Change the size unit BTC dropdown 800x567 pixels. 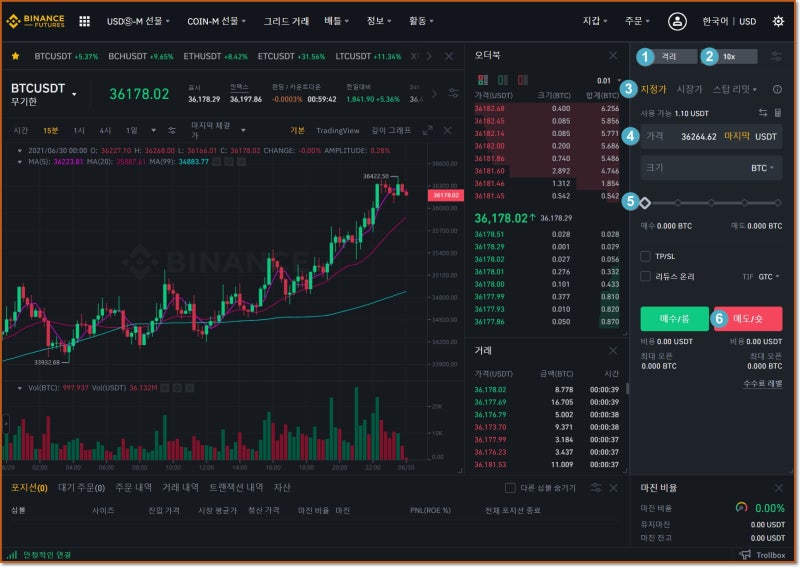[762, 168]
